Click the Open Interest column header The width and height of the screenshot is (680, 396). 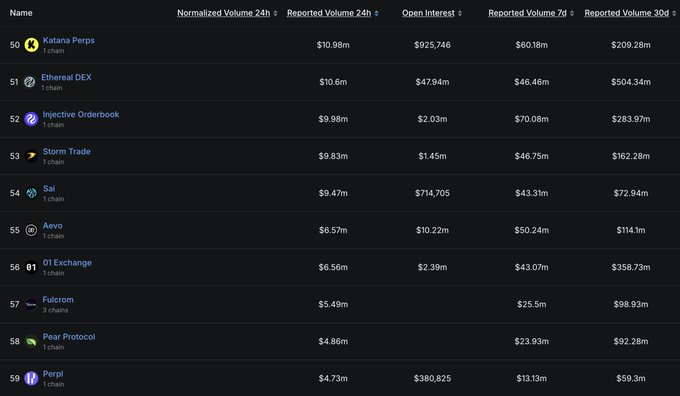click(x=428, y=13)
